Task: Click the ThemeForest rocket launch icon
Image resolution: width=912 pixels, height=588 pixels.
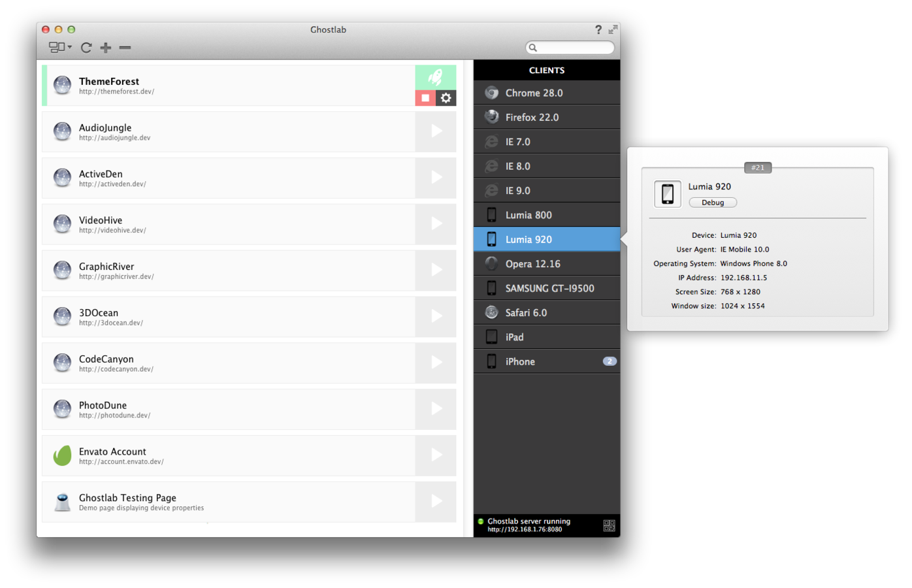Action: coord(436,78)
